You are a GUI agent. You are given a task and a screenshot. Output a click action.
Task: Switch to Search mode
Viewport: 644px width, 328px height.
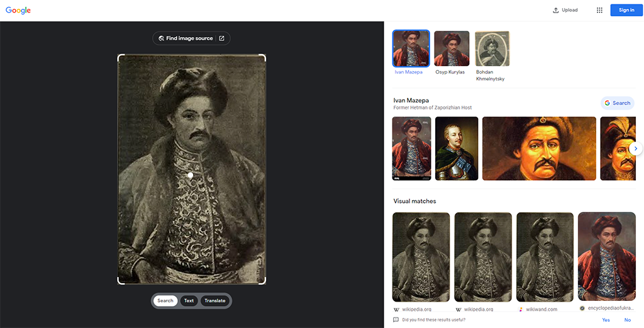[x=165, y=301]
